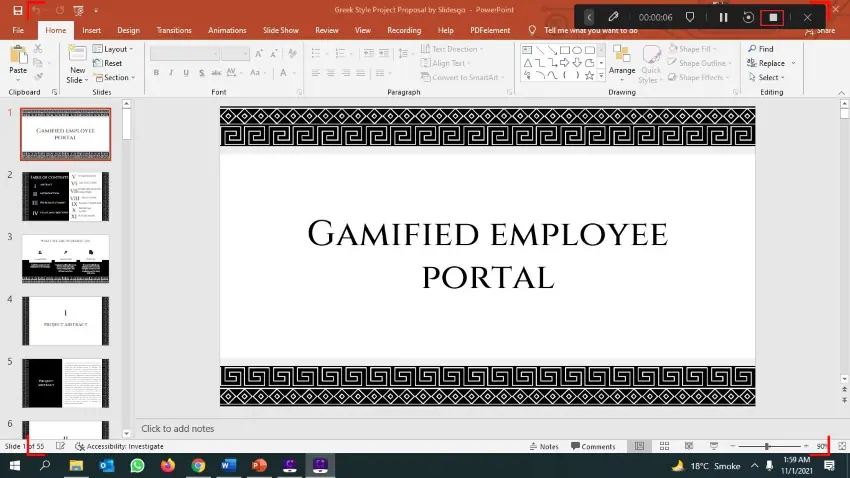Fit slide to current window icon
The height and width of the screenshot is (478, 850).
842,446
